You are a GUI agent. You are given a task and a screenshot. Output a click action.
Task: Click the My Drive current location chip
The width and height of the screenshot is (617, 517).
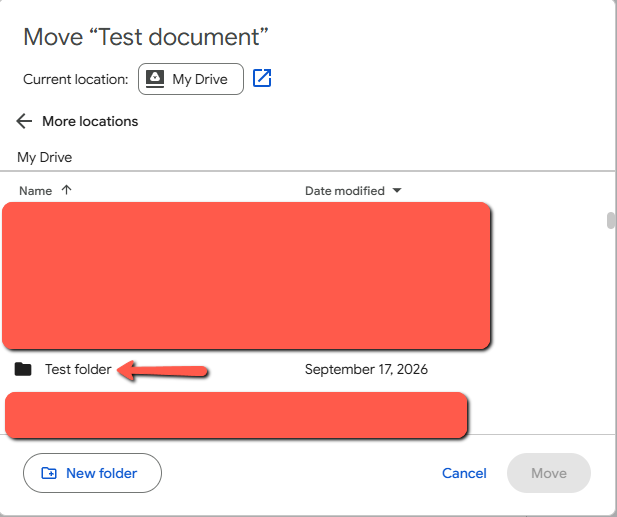coord(191,79)
